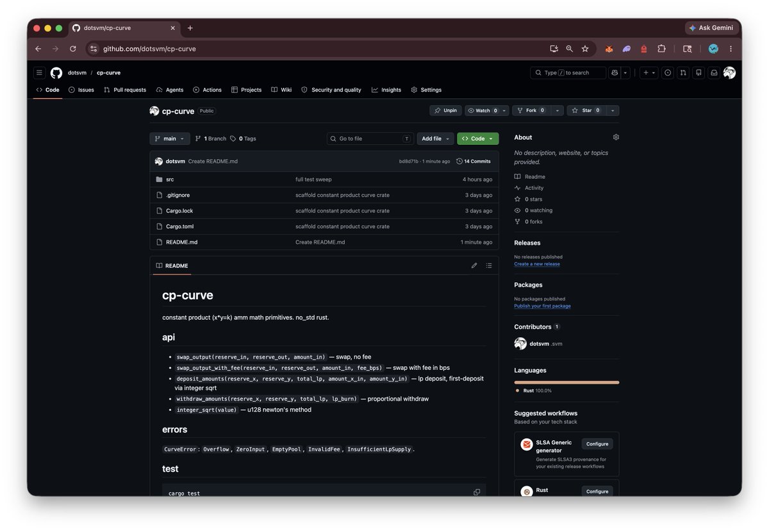Configure the SLSA Generic generator workflow
This screenshot has height=532, width=769.
tap(597, 444)
